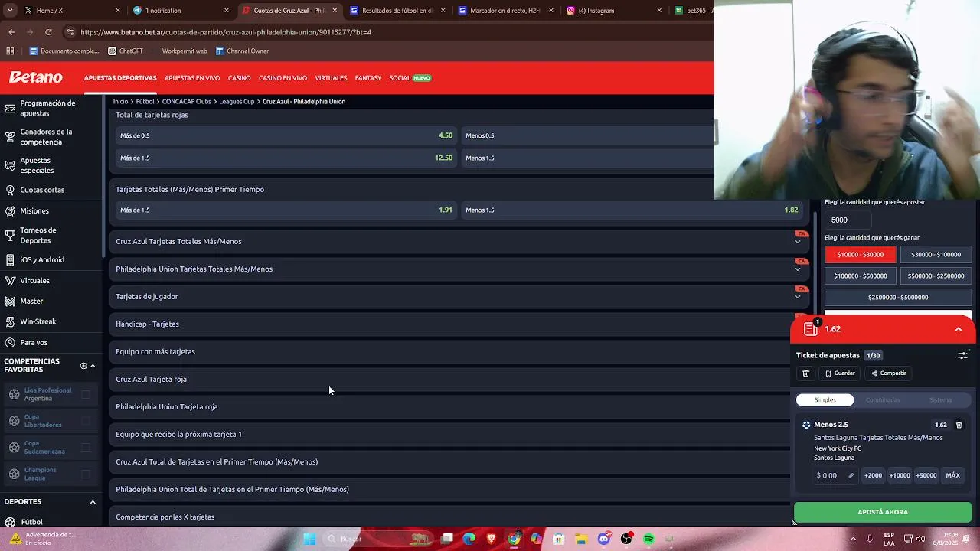
Task: Open the Apuestas Deportivas menu
Action: [x=120, y=78]
